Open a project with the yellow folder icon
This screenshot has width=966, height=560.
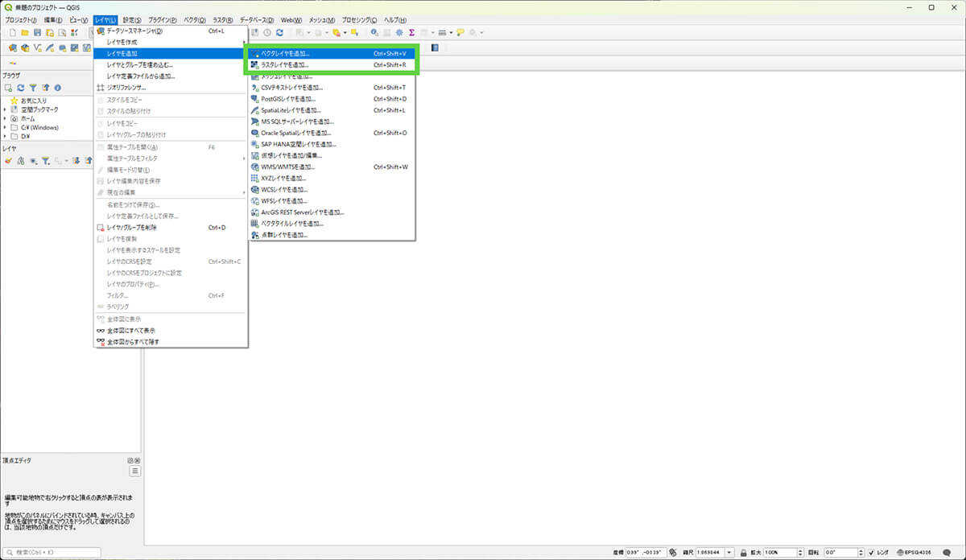[x=25, y=32]
